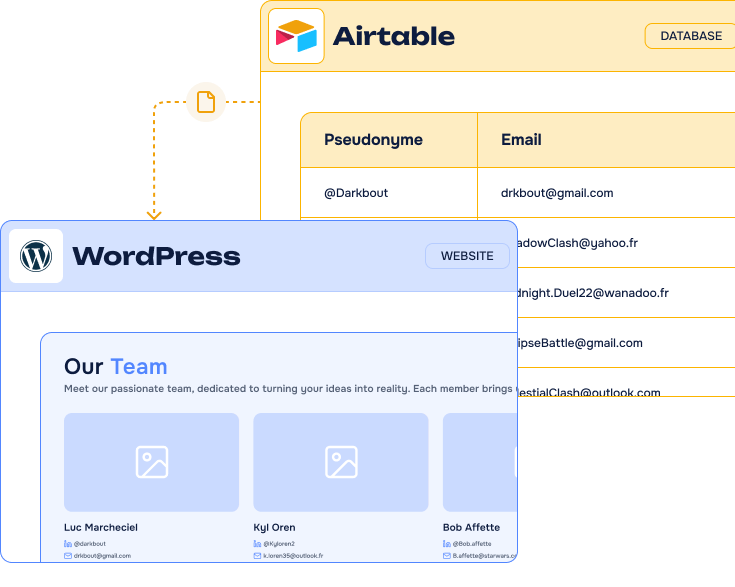Click the Airtable title text
Image resolution: width=735 pixels, height=587 pixels.
point(394,36)
